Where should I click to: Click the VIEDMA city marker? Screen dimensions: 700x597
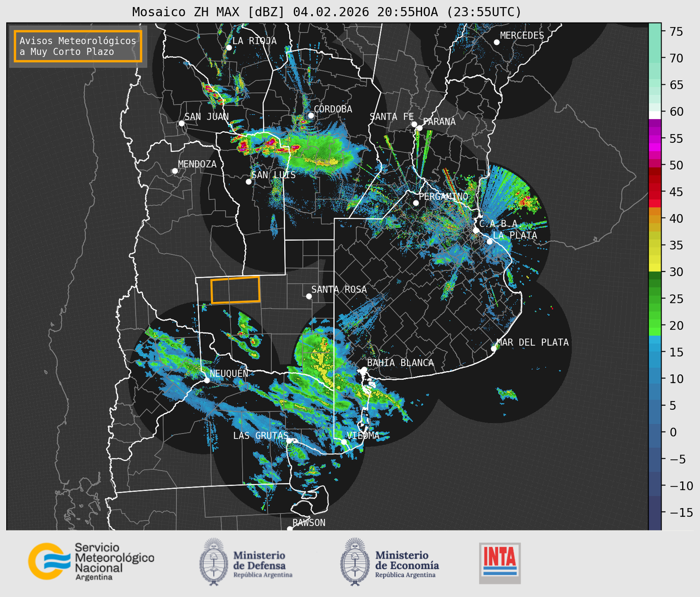coord(344,442)
